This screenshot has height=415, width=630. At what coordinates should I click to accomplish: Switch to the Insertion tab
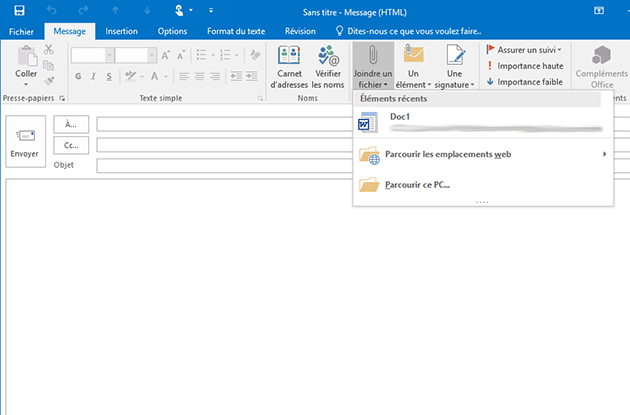(x=121, y=31)
